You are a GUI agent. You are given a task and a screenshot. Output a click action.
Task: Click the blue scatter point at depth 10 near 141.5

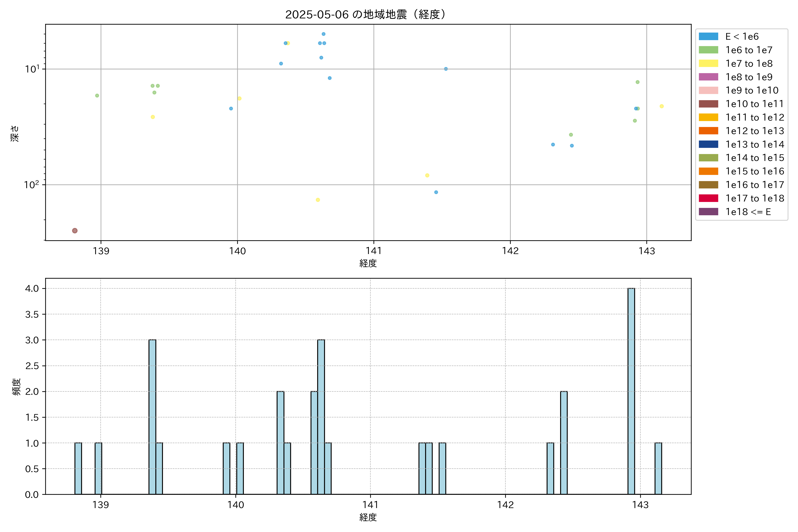446,69
